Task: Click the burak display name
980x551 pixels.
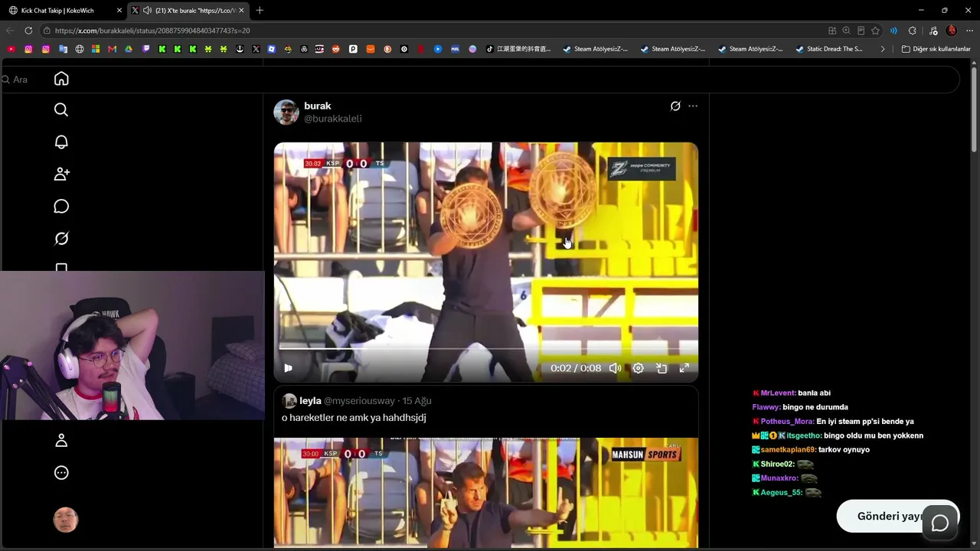Action: tap(318, 106)
